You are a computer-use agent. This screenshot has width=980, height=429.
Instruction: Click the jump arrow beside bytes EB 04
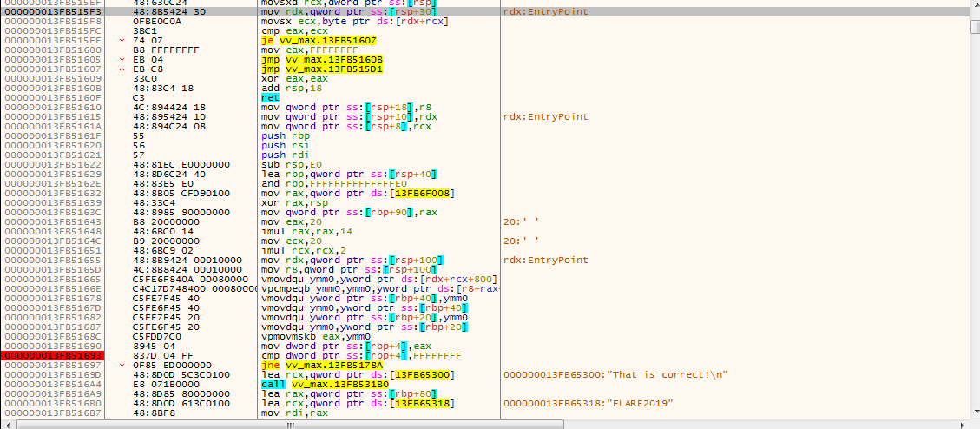tap(122, 59)
